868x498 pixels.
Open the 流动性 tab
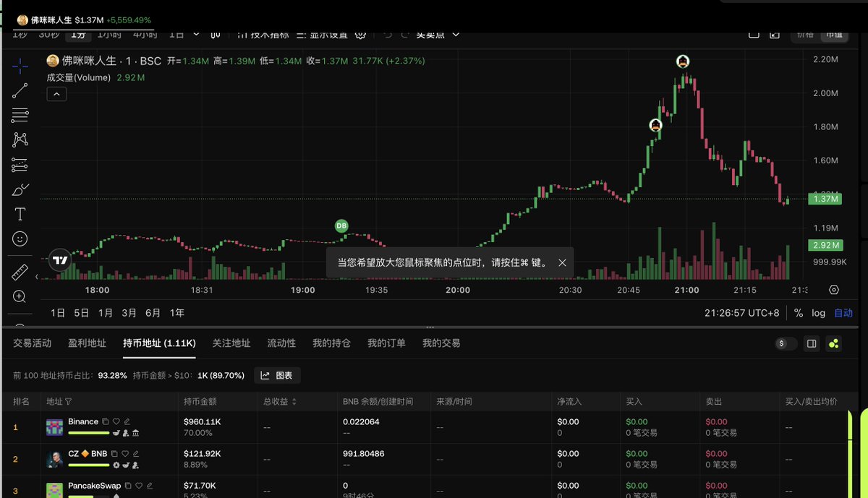281,343
